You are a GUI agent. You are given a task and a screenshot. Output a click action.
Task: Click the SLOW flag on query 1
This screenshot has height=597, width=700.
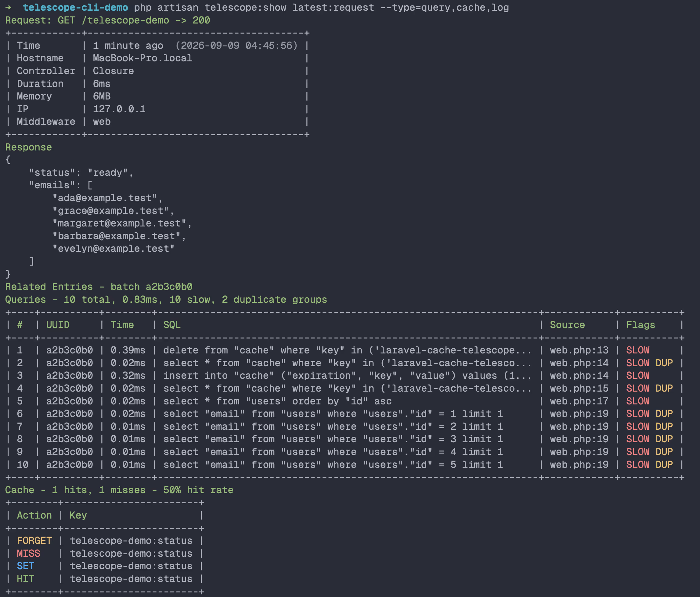[x=638, y=350]
